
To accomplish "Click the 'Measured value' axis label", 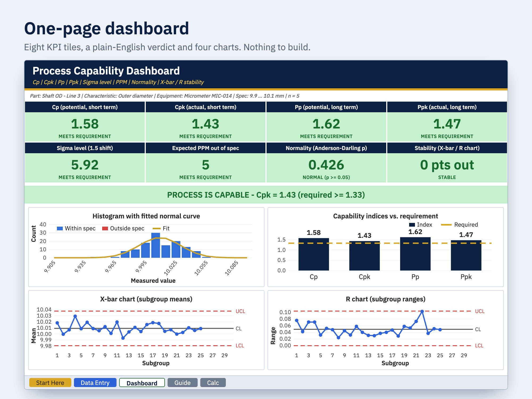I will (x=153, y=281).
